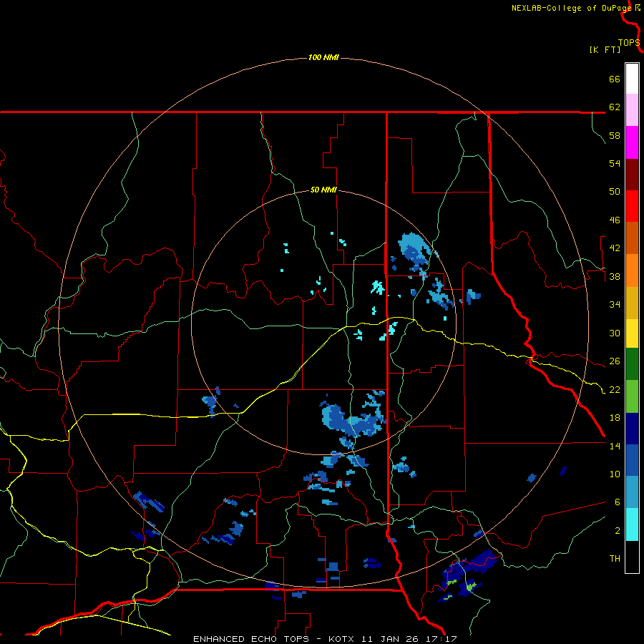This screenshot has height=644, width=644.
Task: Click the legend value 6
Action: coord(618,502)
